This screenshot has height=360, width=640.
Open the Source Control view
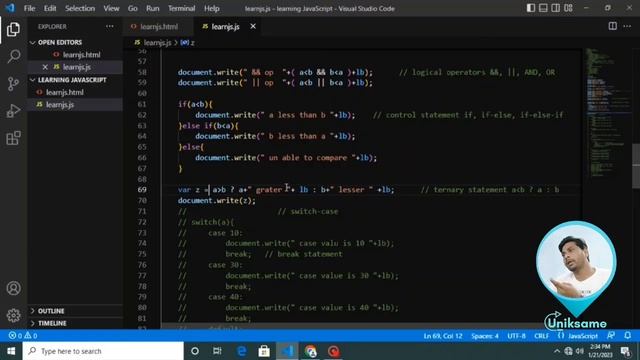(13, 84)
